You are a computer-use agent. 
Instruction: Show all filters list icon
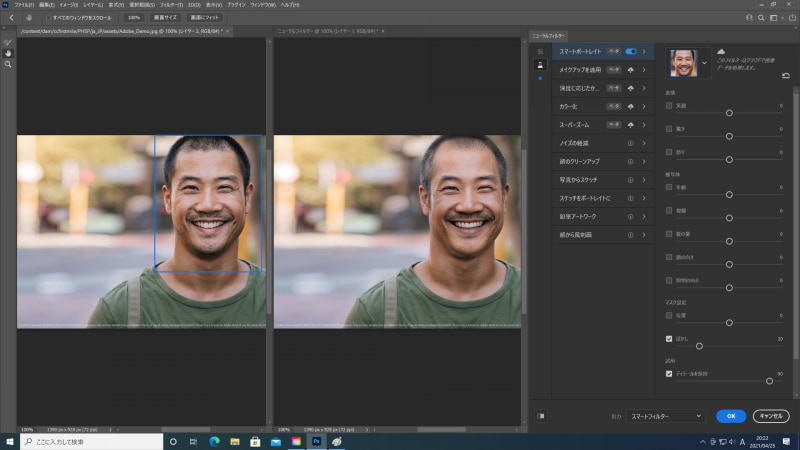(x=540, y=52)
